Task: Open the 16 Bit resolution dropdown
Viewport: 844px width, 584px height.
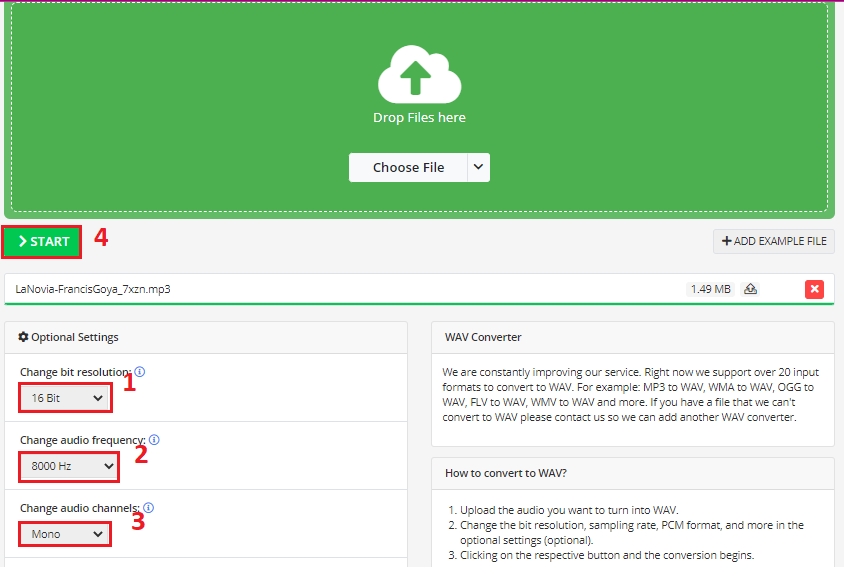Action: click(66, 398)
